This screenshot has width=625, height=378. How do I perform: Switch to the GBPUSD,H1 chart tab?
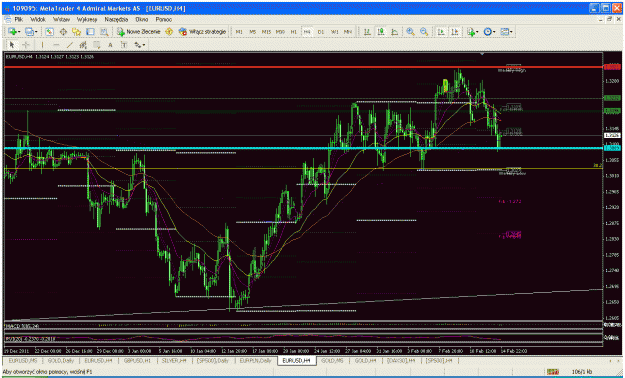pos(137,360)
